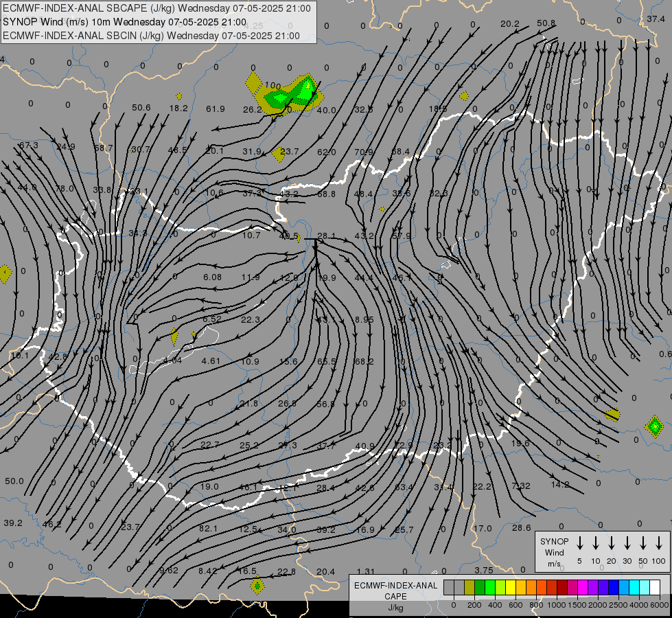
Task: Click the '200' tick label on the CAPE scale
Action: (474, 605)
